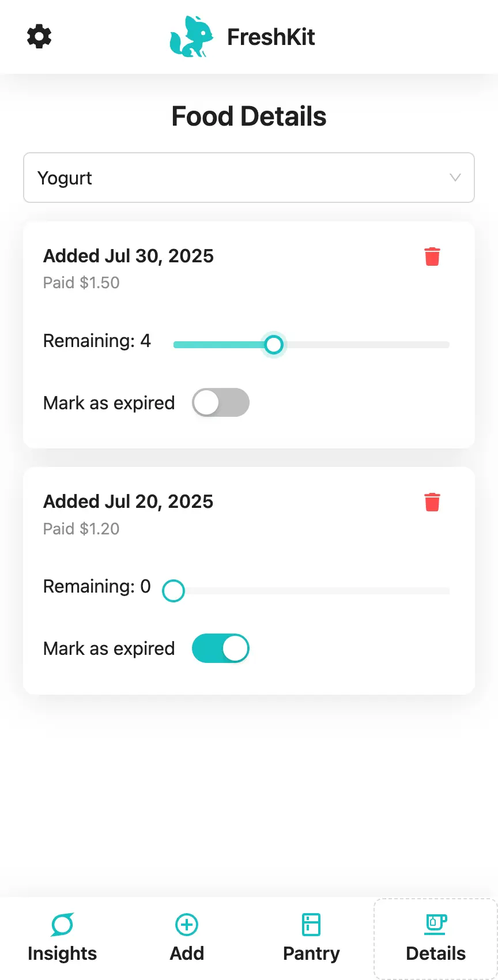
Task: Click the slider track of Jul 30 entry
Action: tap(311, 345)
